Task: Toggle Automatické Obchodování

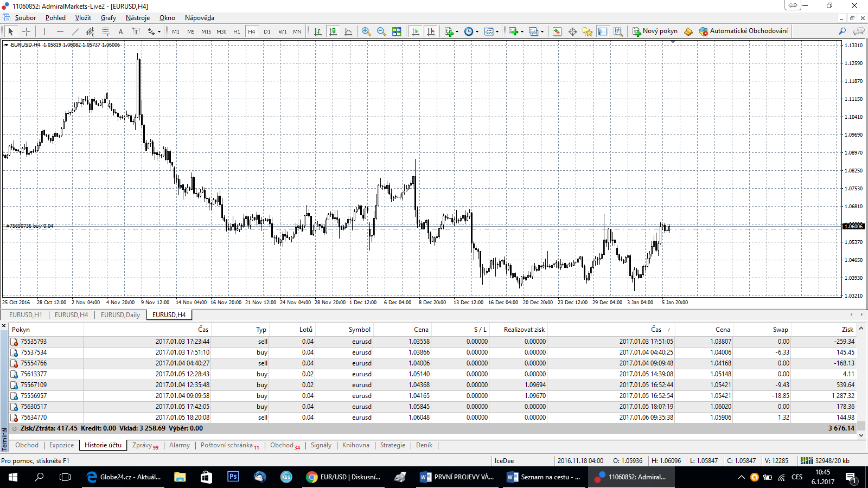Action: 743,31
